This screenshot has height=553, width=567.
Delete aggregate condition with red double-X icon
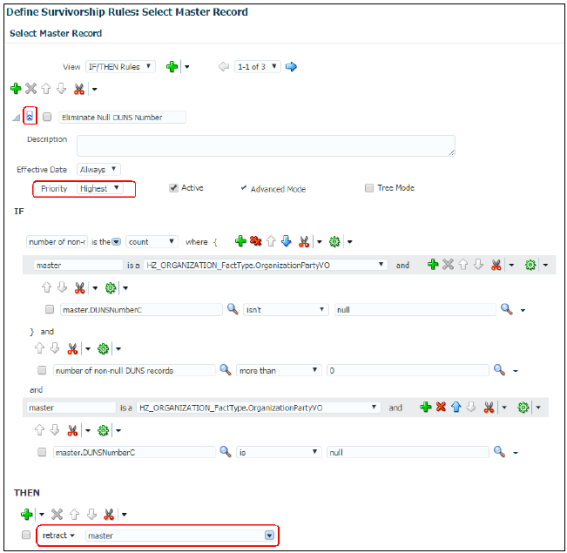point(256,241)
